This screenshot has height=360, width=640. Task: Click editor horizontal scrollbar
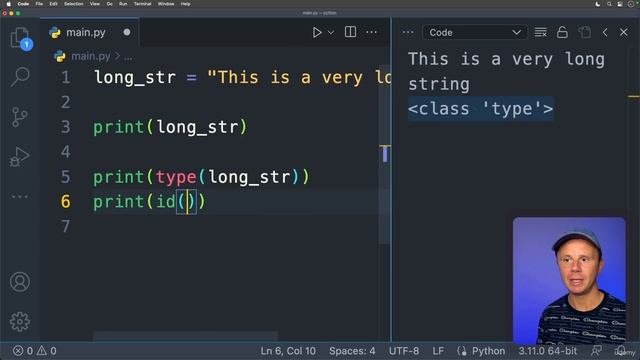click(185, 336)
